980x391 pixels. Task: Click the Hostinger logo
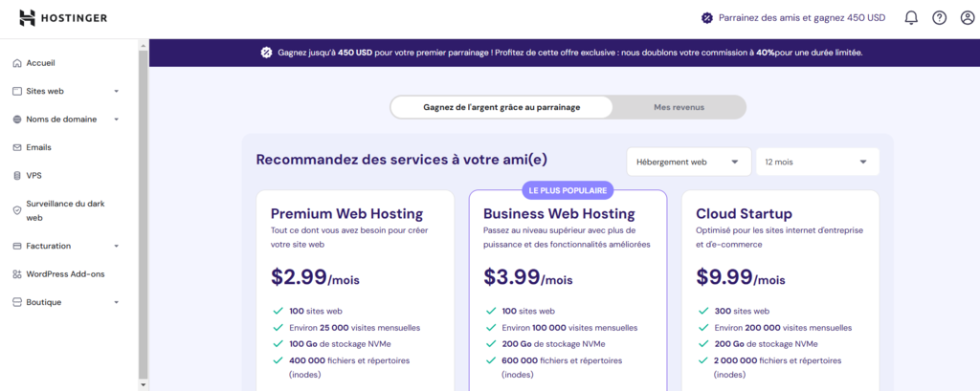(62, 18)
